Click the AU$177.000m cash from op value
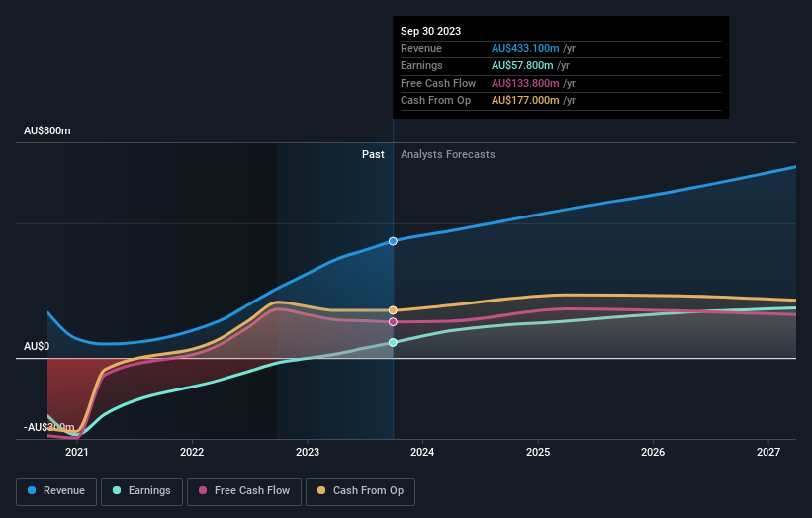The height and width of the screenshot is (518, 812). [525, 101]
